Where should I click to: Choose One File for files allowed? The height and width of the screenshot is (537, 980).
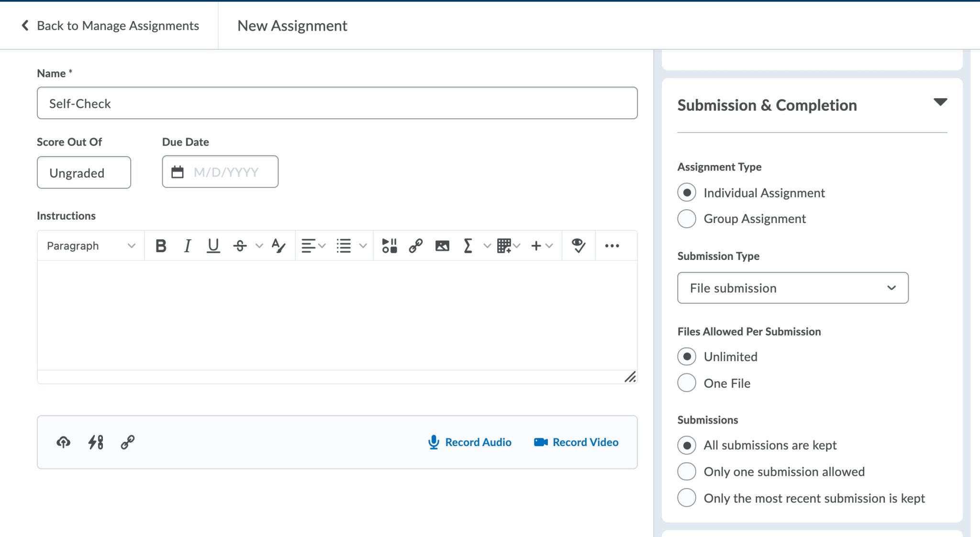[x=687, y=383]
